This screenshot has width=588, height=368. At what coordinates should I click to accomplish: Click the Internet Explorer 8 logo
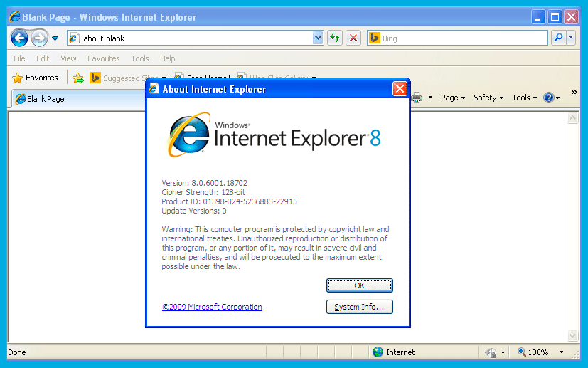(x=274, y=135)
